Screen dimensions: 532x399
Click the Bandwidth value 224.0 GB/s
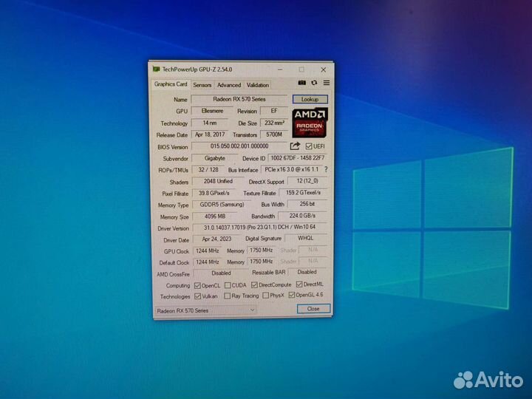302,216
